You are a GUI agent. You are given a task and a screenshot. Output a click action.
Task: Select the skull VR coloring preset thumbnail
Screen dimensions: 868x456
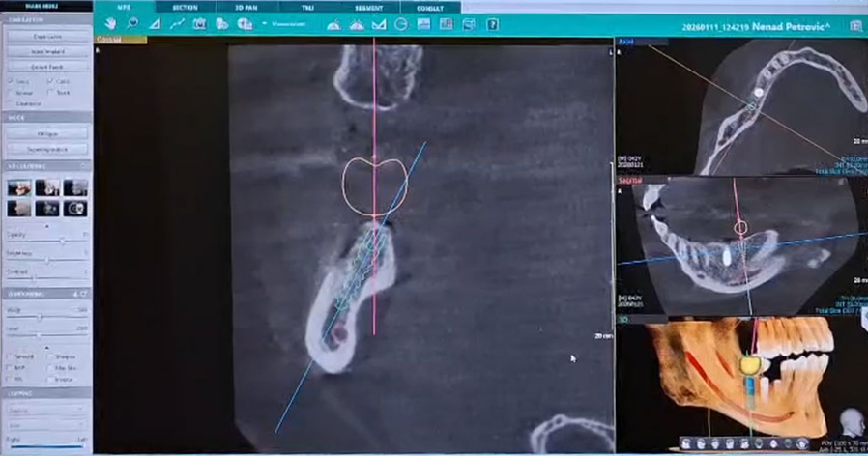click(74, 208)
